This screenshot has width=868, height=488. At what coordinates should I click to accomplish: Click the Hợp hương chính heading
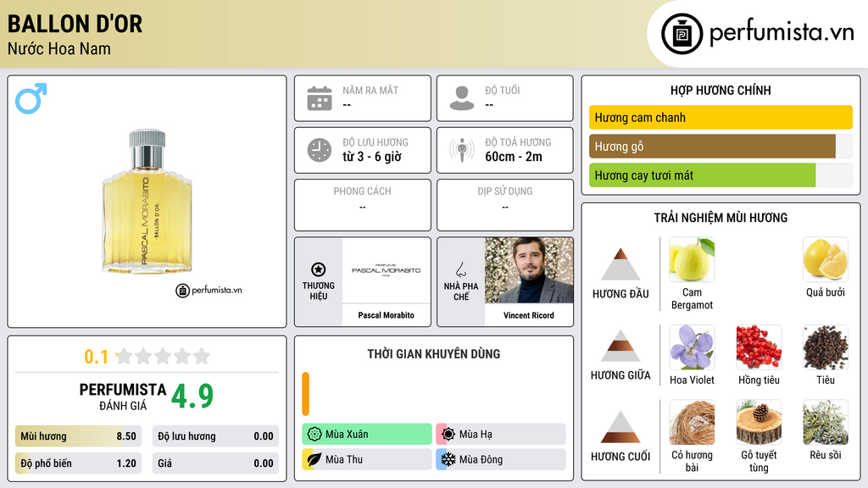click(x=721, y=90)
